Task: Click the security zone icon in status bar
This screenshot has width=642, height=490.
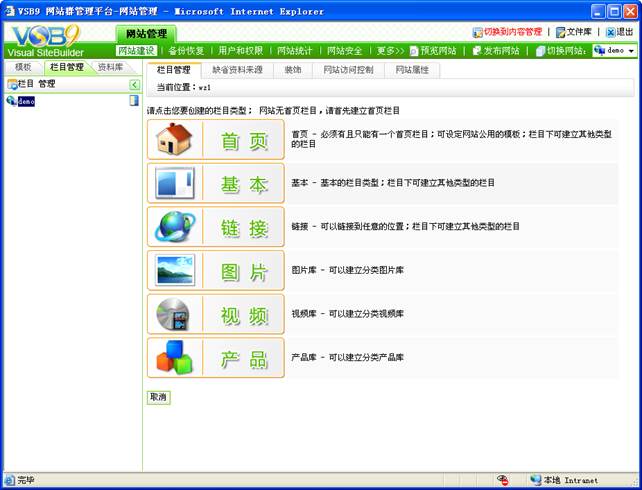Action: pyautogui.click(x=502, y=480)
